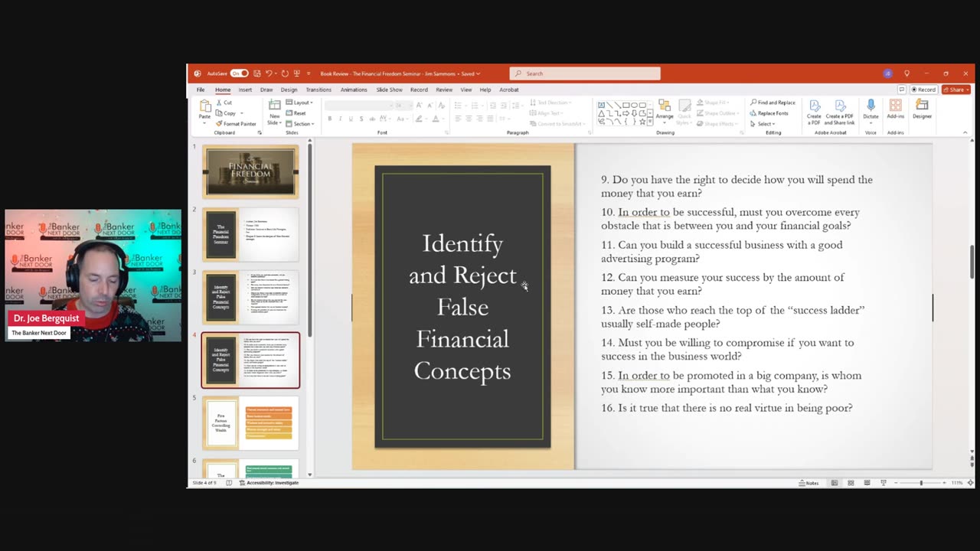Image resolution: width=980 pixels, height=551 pixels.
Task: Click Accessibility: Investigate in status bar
Action: (x=269, y=483)
